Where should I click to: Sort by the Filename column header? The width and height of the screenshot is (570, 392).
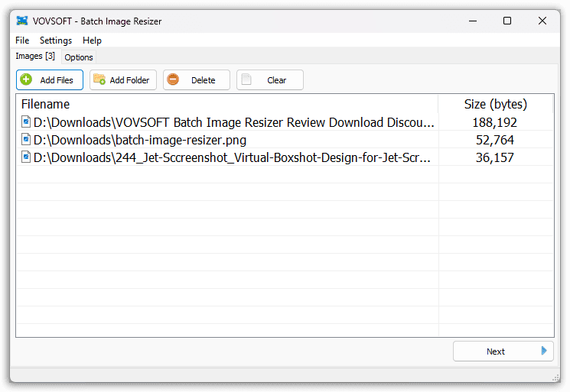click(227, 104)
